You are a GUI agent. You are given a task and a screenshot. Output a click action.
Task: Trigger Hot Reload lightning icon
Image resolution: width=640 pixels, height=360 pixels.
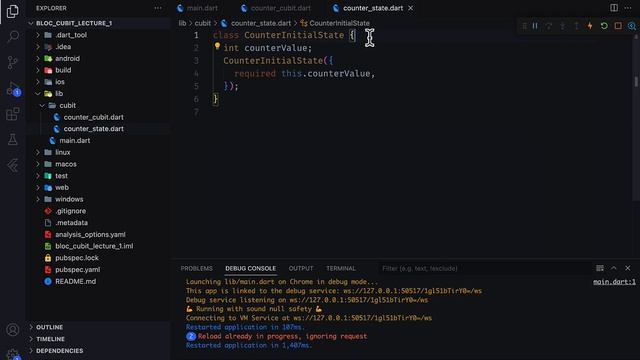[x=590, y=26]
